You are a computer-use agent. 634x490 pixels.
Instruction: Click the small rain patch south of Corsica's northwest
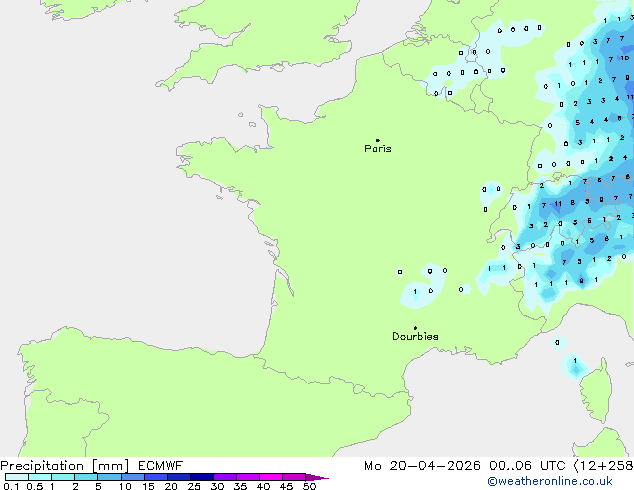pyautogui.click(x=574, y=368)
